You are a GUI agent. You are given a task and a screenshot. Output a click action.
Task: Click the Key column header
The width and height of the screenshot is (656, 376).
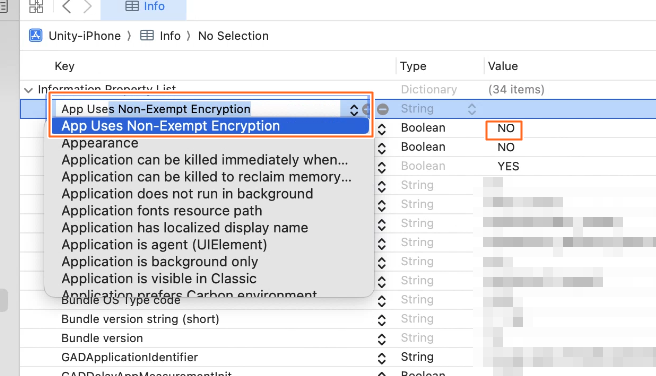tap(64, 66)
